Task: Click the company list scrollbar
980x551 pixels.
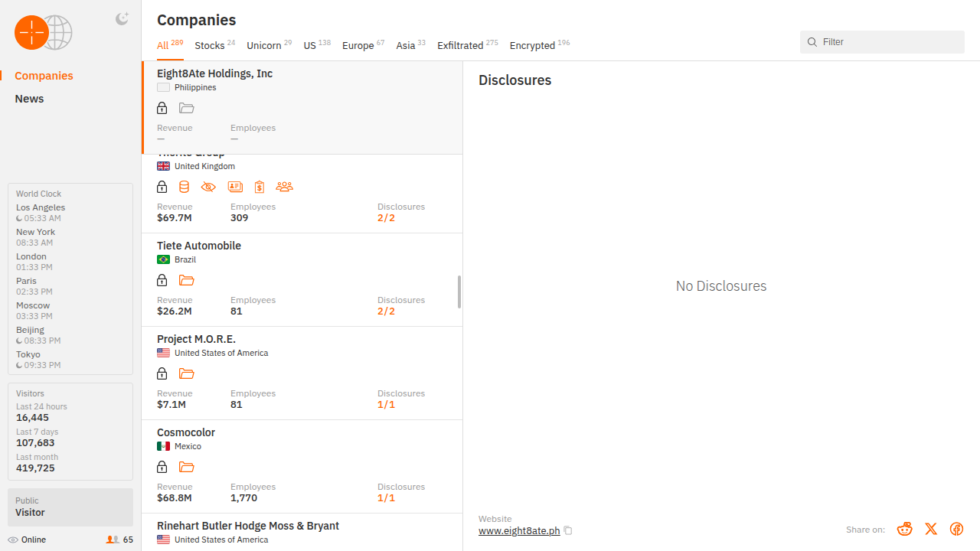Action: (x=459, y=292)
